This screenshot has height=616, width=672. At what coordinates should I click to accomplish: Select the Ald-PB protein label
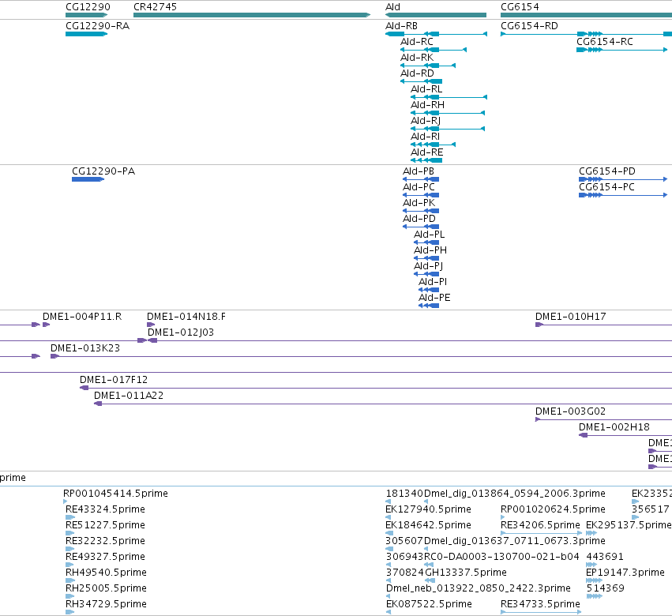[419, 171]
